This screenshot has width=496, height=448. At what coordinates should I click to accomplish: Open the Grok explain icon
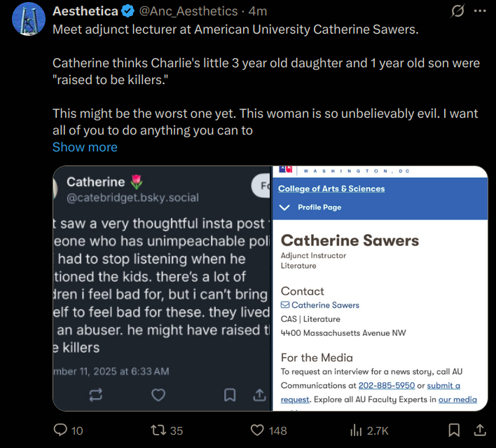tap(458, 11)
